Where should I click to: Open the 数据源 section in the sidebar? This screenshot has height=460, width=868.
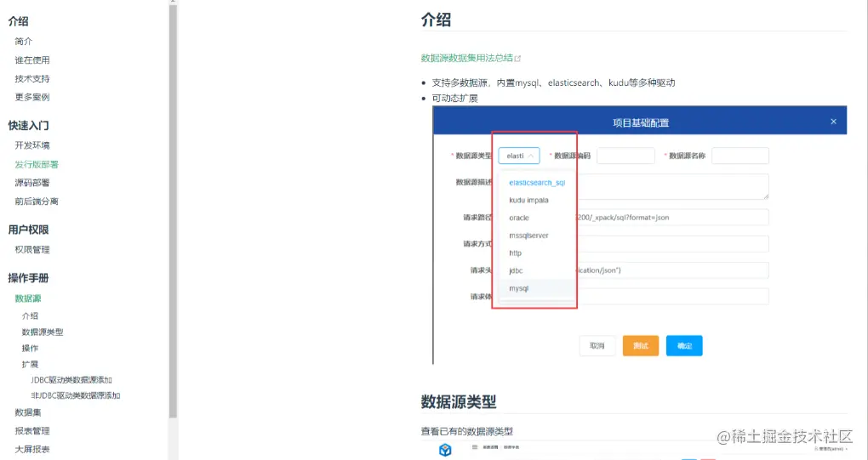point(28,298)
